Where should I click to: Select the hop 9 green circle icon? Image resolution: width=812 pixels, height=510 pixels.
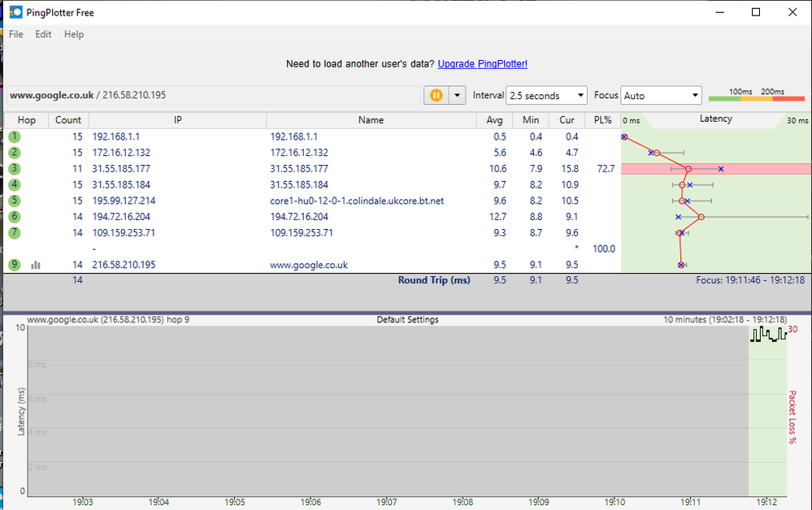(15, 264)
